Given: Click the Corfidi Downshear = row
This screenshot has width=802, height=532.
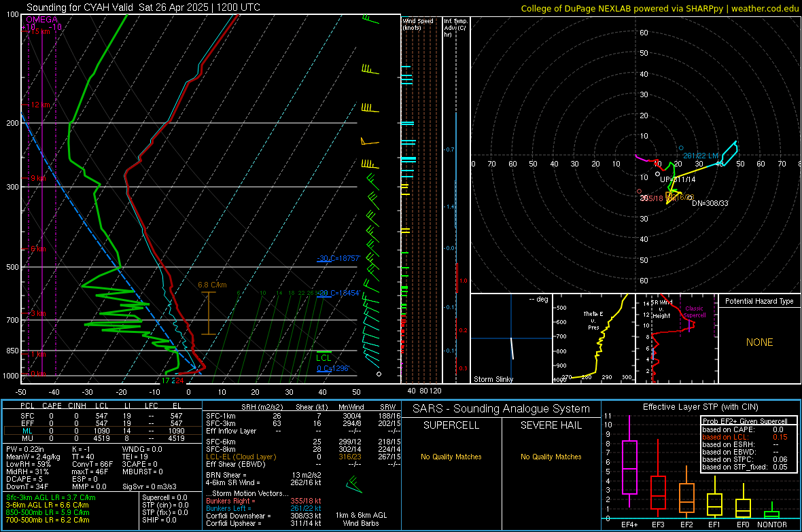Looking at the screenshot, I should pos(264,516).
